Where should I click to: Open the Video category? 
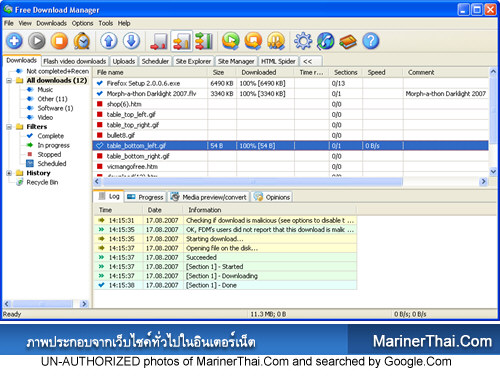[x=45, y=117]
